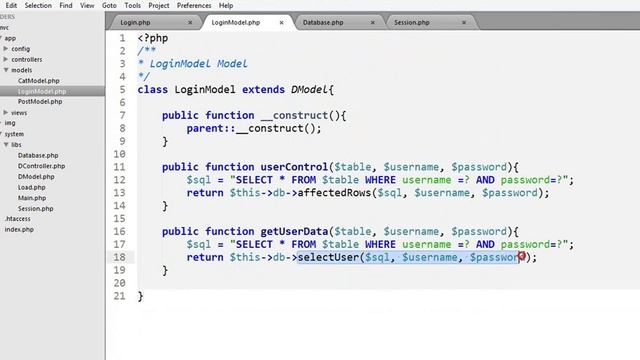Close the LoginModel.php tab
This screenshot has height=360, width=640.
[281, 23]
